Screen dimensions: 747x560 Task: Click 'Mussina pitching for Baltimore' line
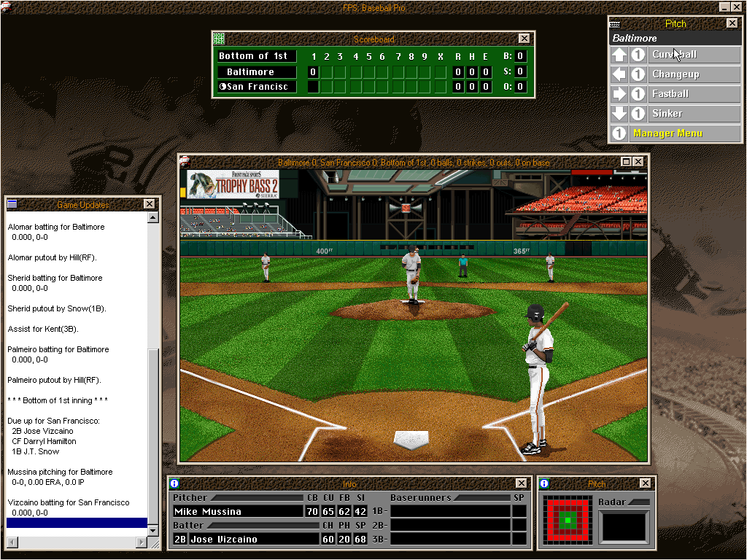coord(60,472)
